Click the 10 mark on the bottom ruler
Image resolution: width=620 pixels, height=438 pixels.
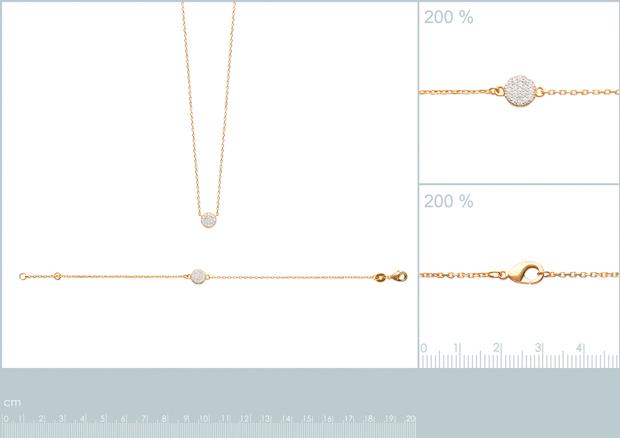pyautogui.click(x=204, y=419)
